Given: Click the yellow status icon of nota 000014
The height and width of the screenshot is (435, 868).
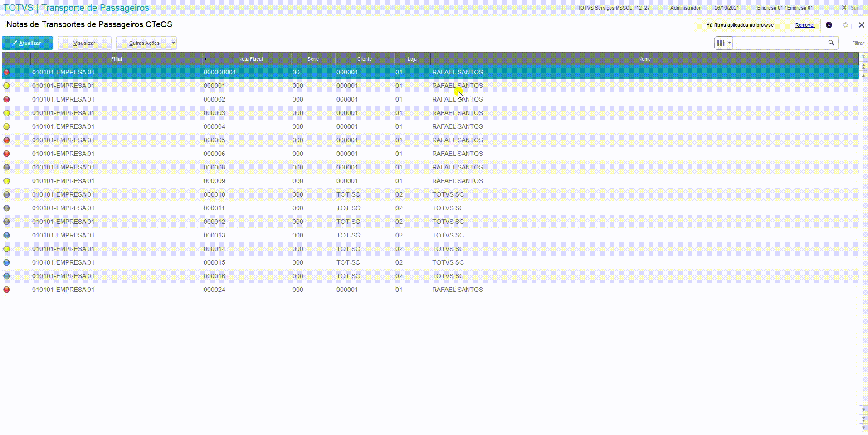Looking at the screenshot, I should 6,249.
